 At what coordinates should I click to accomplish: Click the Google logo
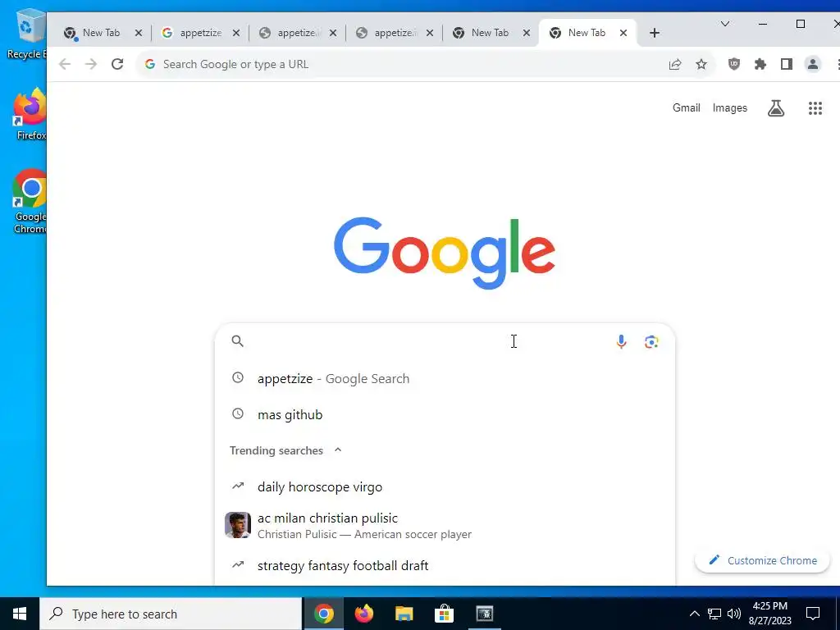click(x=444, y=253)
